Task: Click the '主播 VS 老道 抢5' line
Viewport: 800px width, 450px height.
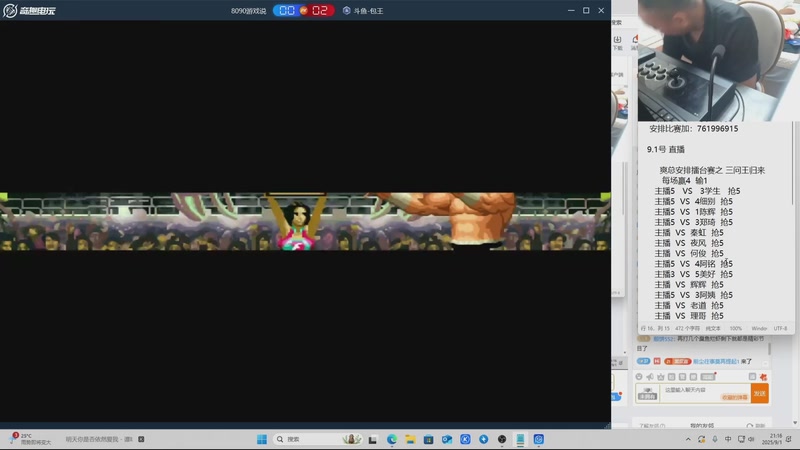Action: coord(689,305)
